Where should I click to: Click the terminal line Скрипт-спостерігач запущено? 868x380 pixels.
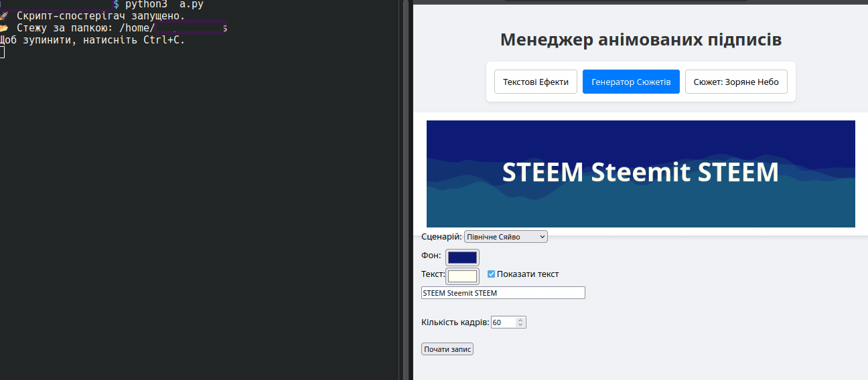100,16
